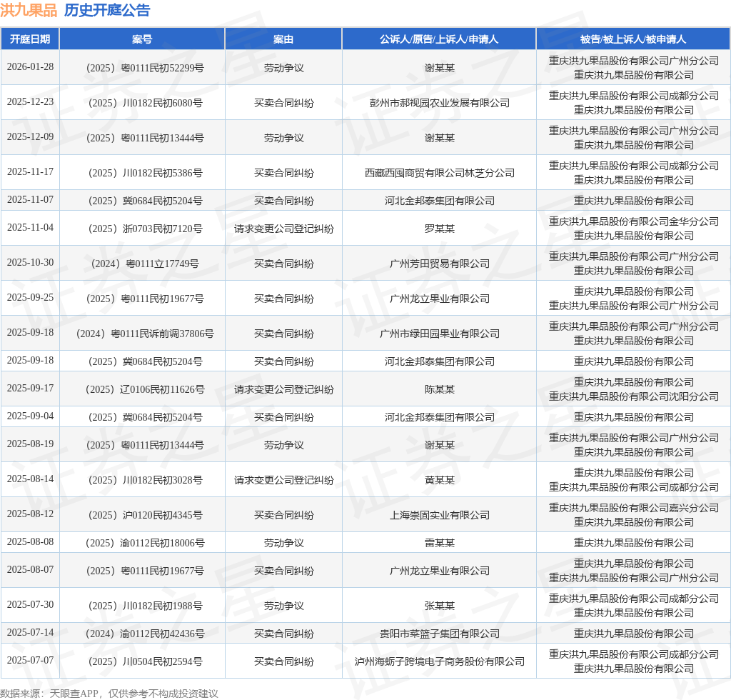Click the date cell 2025-09-04
731x700 pixels.
tap(30, 416)
